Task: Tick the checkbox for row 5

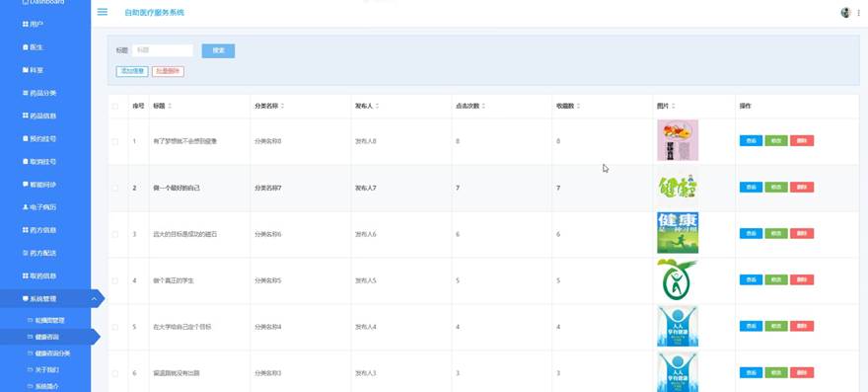Action: tap(115, 327)
